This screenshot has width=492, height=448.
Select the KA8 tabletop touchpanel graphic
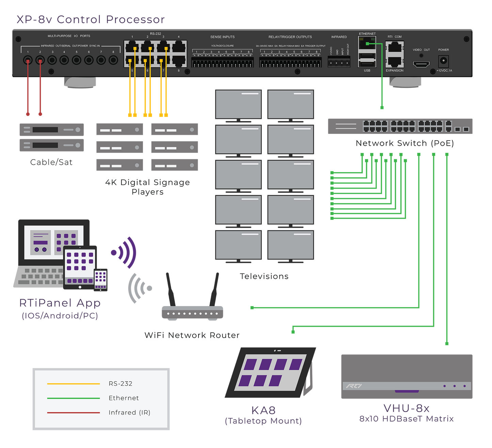(x=270, y=372)
